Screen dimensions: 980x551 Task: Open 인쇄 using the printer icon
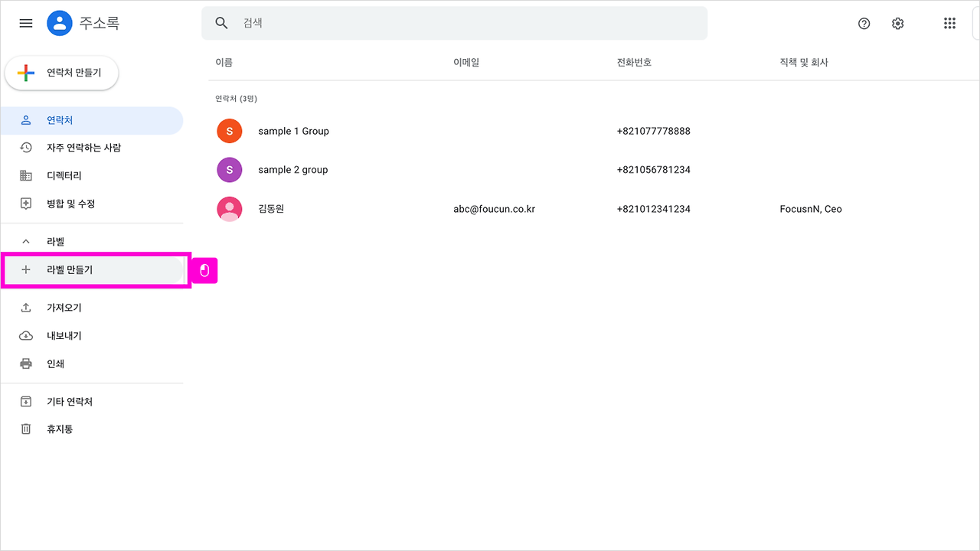point(26,363)
